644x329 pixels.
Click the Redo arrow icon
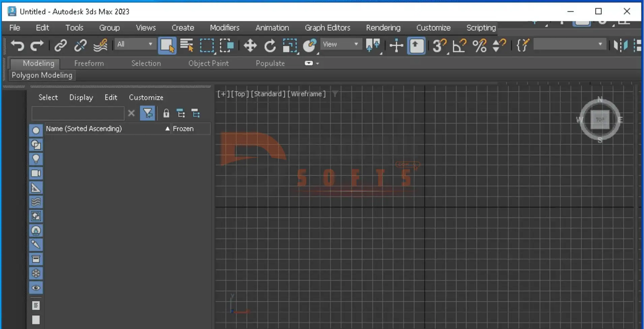(37, 45)
